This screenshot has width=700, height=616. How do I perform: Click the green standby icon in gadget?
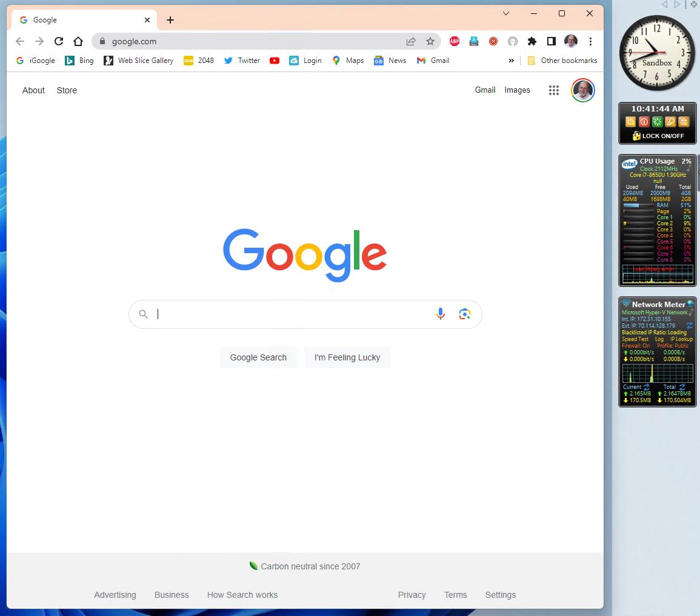657,122
